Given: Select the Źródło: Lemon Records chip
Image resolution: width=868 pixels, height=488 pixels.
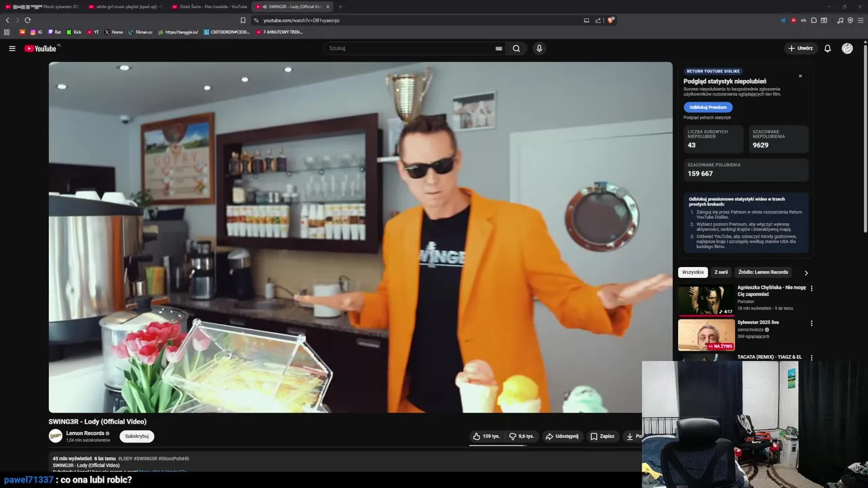Looking at the screenshot, I should (x=763, y=272).
